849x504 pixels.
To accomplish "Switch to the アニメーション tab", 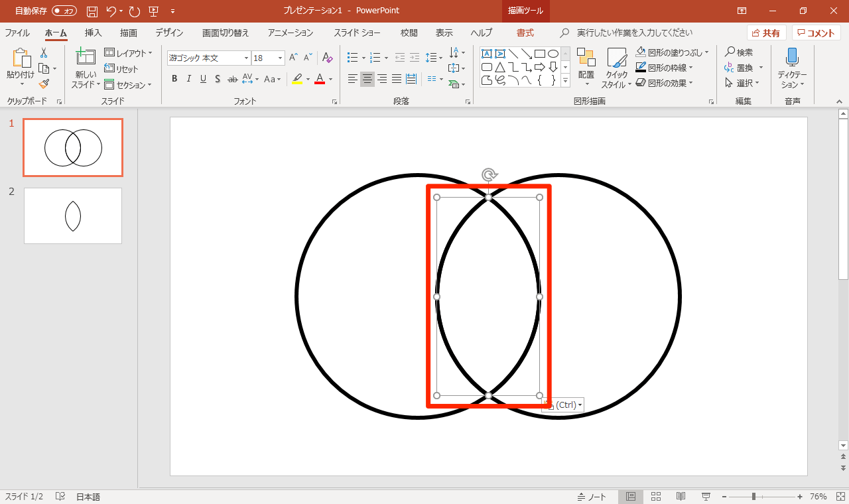I will pos(291,32).
